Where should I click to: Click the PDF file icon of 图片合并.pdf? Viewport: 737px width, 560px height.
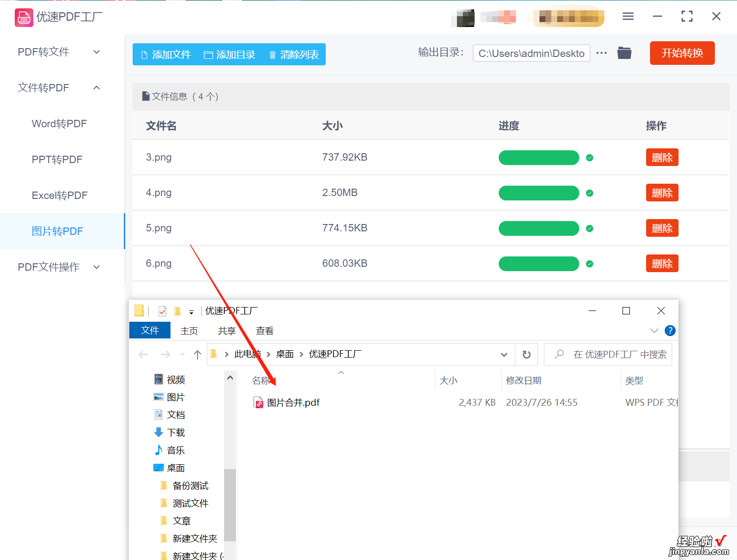click(258, 403)
